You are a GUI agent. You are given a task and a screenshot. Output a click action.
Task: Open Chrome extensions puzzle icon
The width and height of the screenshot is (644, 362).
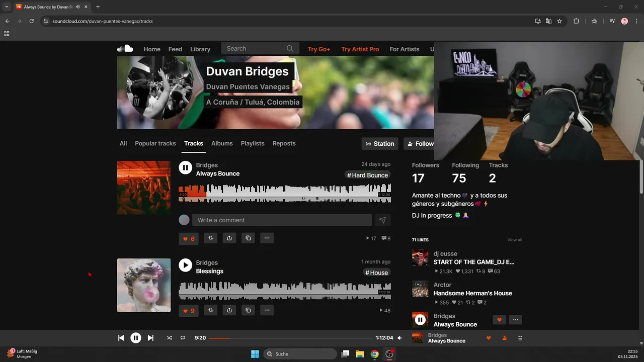coord(577,21)
